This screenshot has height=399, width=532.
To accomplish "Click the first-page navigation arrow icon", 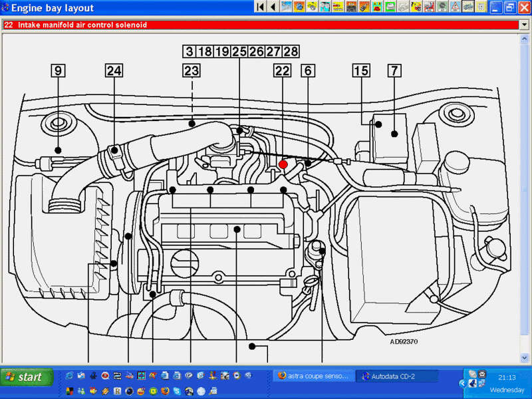I will pos(260,7).
